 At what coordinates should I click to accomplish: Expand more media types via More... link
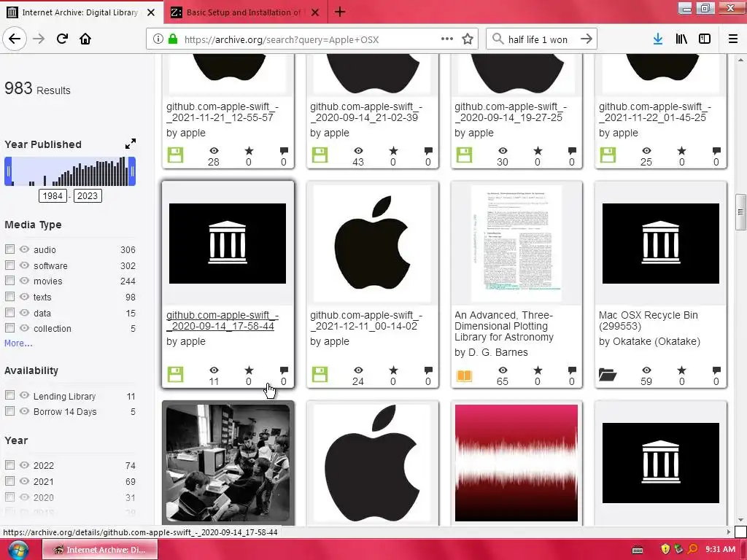tap(18, 343)
